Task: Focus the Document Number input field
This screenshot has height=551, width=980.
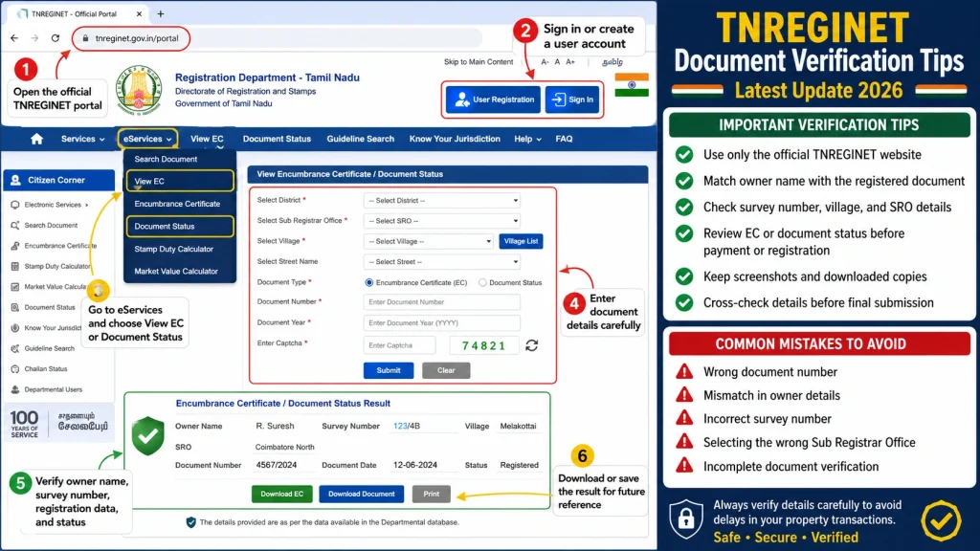Action: (x=442, y=302)
